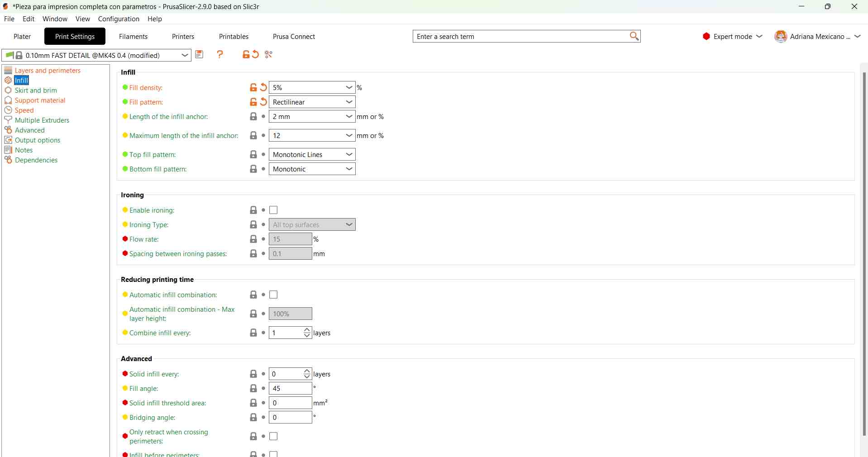Click the Top fill pattern label
Image resolution: width=868 pixels, height=457 pixels.
pyautogui.click(x=153, y=155)
